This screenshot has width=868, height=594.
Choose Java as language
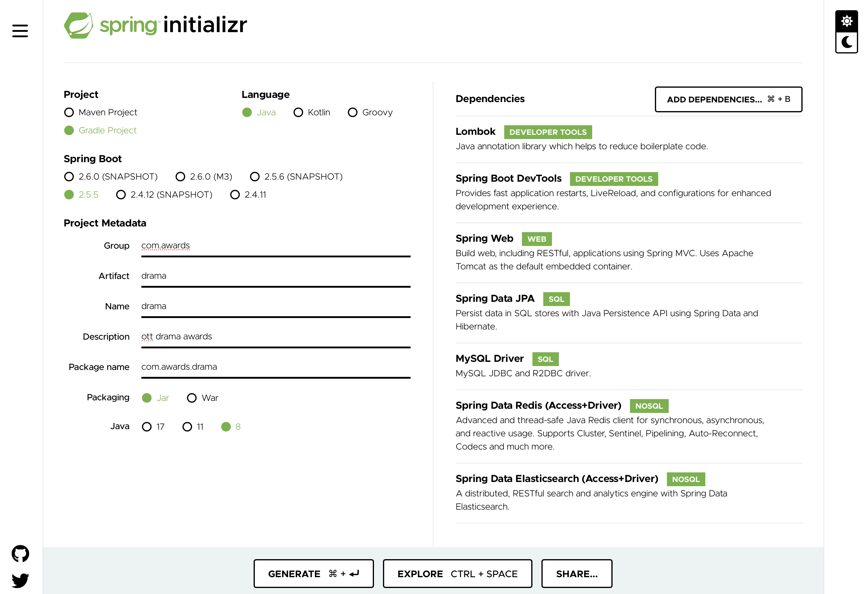coord(259,112)
